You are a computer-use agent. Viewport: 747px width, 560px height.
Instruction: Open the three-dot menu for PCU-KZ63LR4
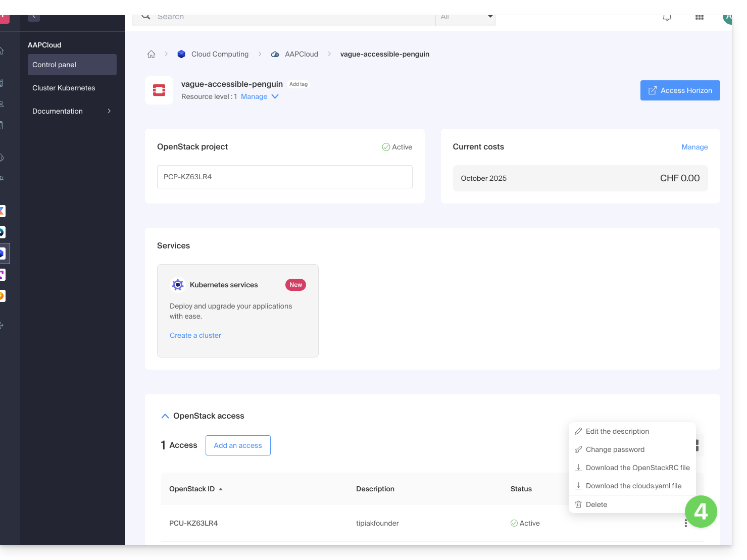(x=685, y=523)
